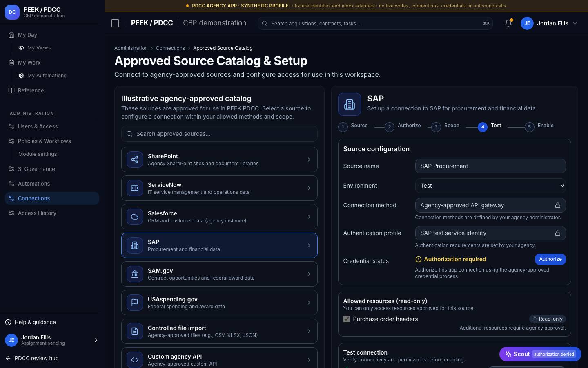The width and height of the screenshot is (588, 368).
Task: Click the SAM.gov bank building icon
Action: pyautogui.click(x=135, y=274)
